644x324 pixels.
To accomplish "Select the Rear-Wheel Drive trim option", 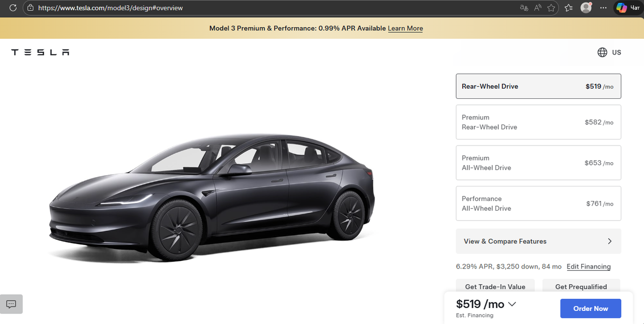I will point(538,86).
